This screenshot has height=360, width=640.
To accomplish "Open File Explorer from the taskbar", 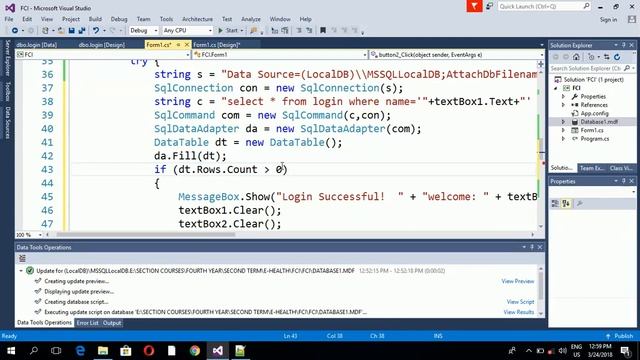I will [x=103, y=351].
